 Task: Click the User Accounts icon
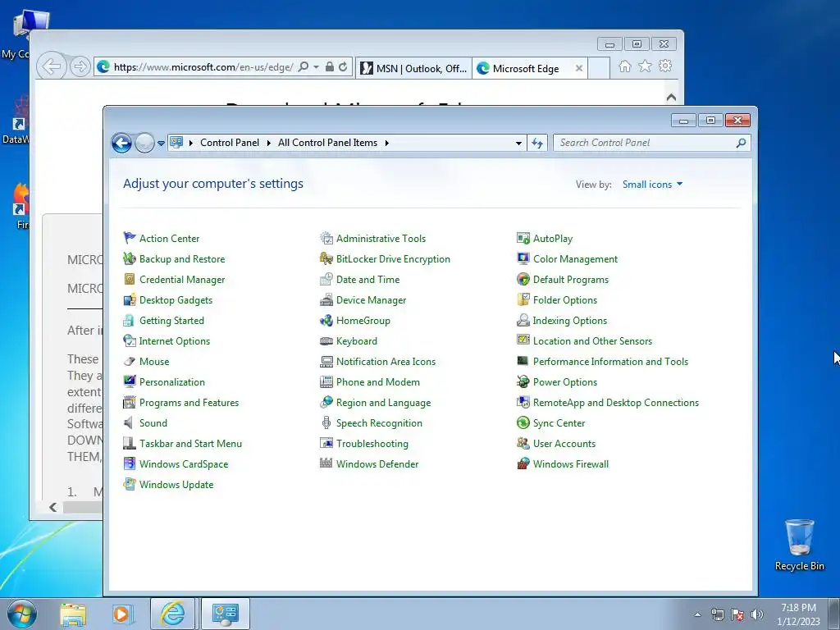pos(523,444)
